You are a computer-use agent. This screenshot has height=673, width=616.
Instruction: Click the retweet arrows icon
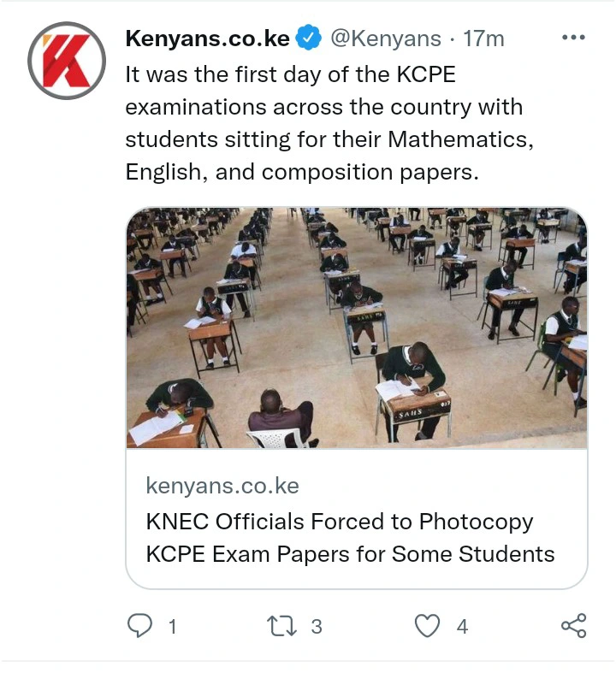pyautogui.click(x=281, y=626)
